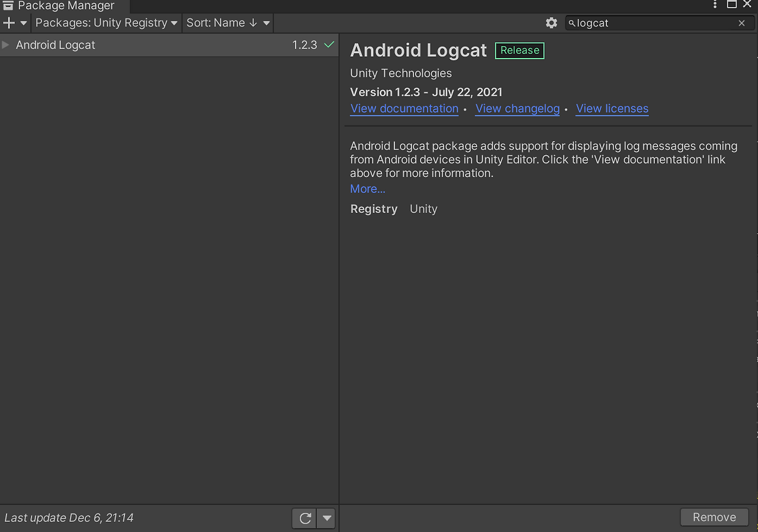Viewport: 758px width, 532px height.
Task: Open the refresh options dropdown arrow
Action: pos(326,518)
